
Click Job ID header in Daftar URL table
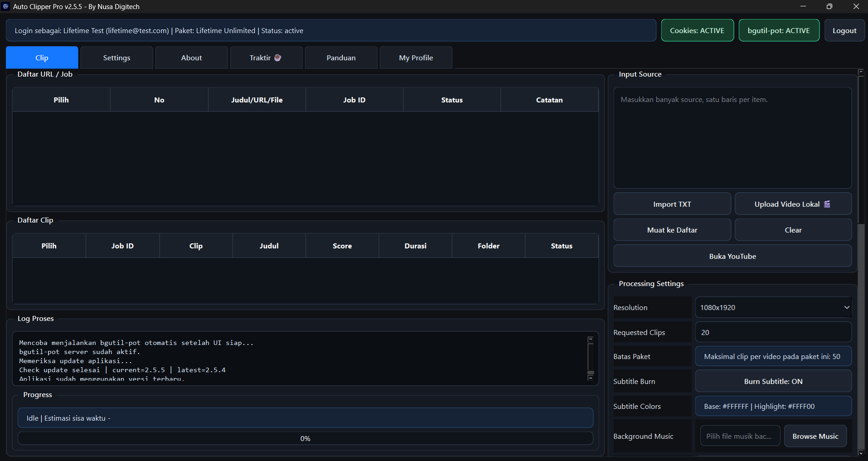(x=354, y=100)
